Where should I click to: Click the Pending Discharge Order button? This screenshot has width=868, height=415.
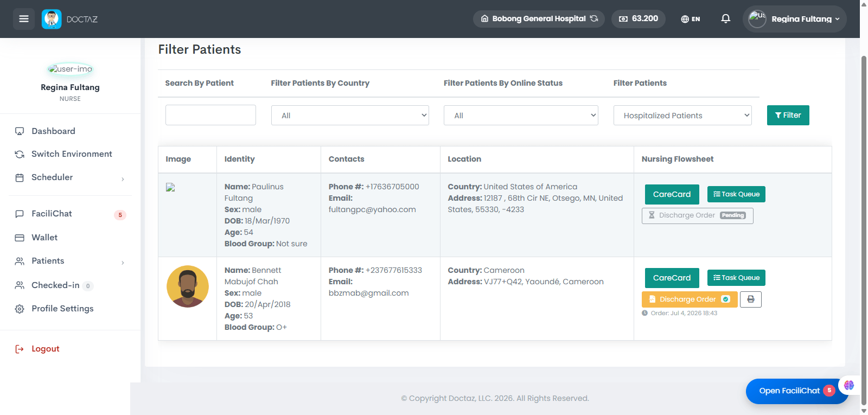click(697, 215)
